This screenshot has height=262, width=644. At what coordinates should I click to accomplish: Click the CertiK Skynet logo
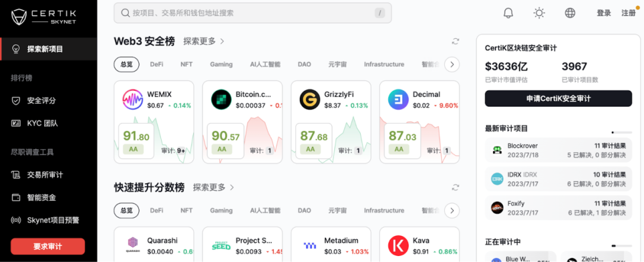[44, 17]
